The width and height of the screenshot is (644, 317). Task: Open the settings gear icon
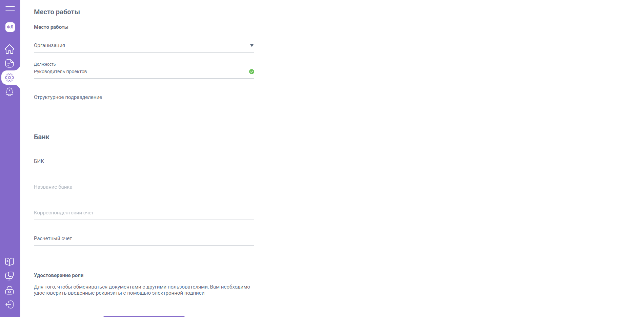(x=9, y=78)
